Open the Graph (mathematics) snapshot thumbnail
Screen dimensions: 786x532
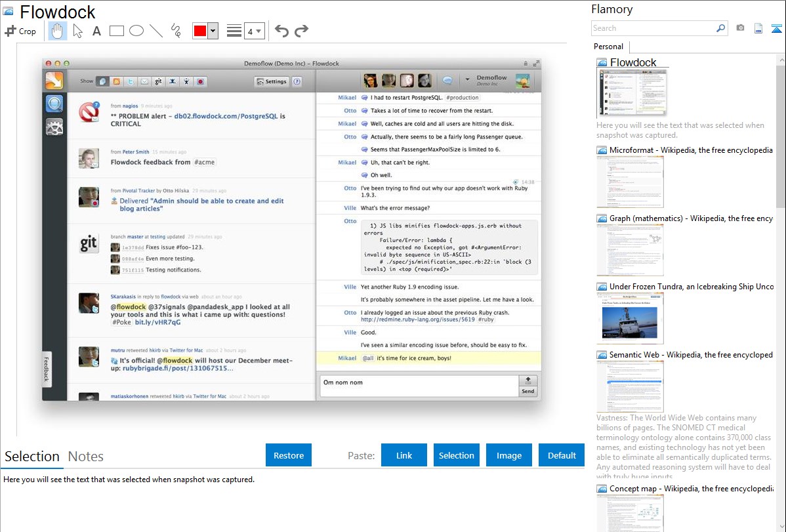pyautogui.click(x=630, y=250)
